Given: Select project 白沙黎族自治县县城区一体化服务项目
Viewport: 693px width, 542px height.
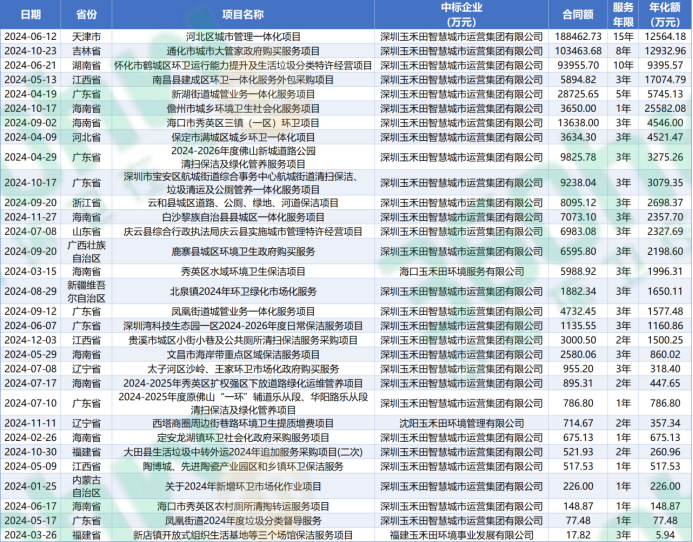Looking at the screenshot, I should [x=243, y=217].
